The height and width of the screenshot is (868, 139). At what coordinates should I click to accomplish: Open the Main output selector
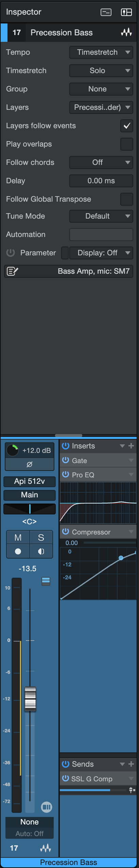pos(30,495)
